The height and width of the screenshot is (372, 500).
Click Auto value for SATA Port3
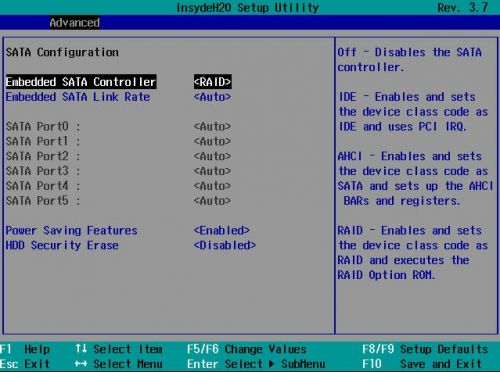click(212, 171)
